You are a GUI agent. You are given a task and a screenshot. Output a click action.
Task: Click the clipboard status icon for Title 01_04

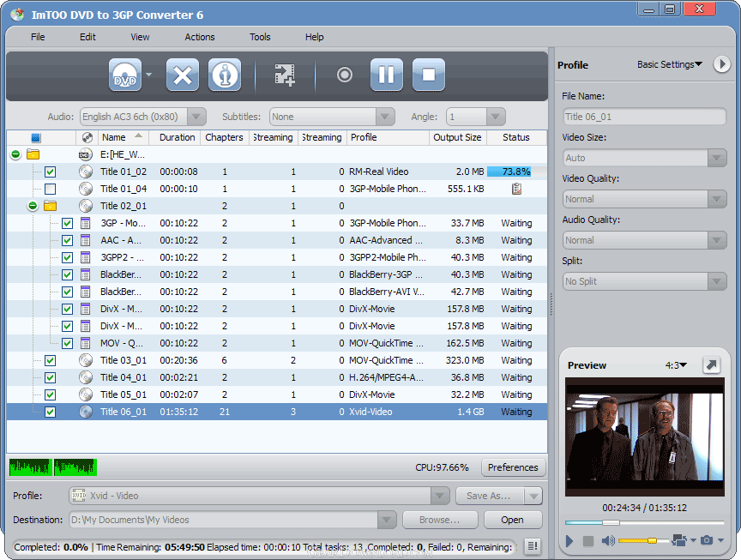[516, 189]
